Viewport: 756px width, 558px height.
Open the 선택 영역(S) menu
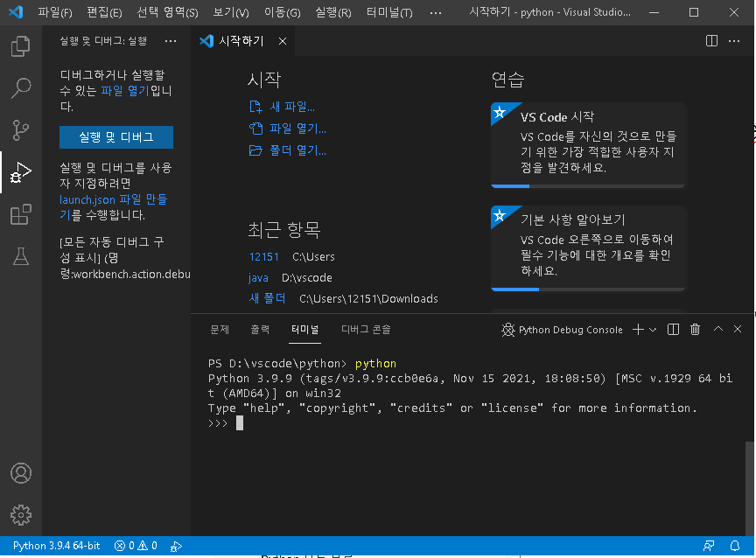(x=167, y=12)
